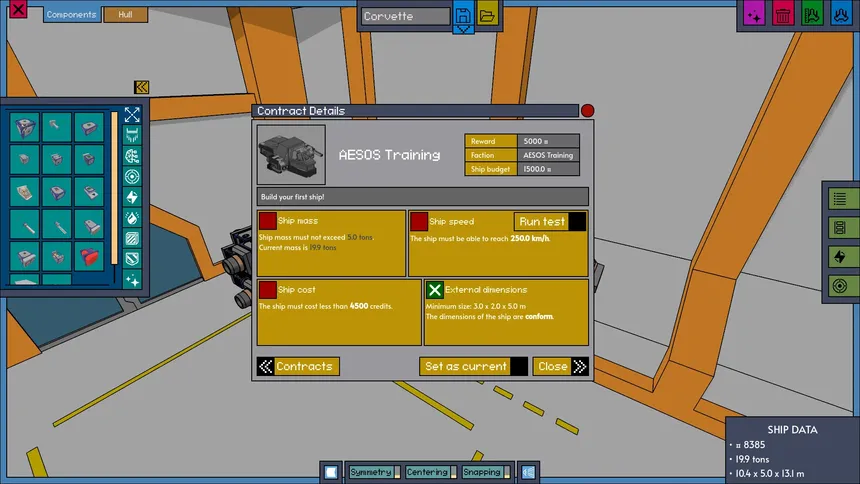Select the brain circuit category icon in parts panel
This screenshot has width=860, height=484.
(x=132, y=155)
